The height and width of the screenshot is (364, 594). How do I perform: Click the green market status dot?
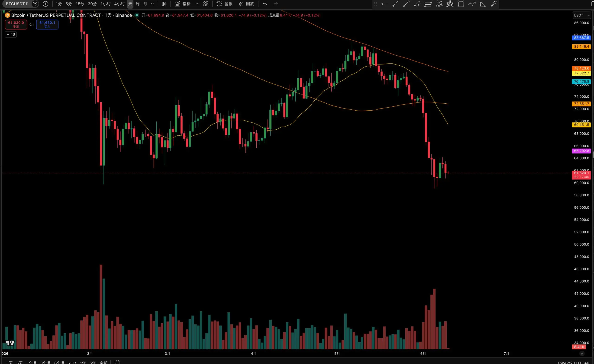click(137, 15)
